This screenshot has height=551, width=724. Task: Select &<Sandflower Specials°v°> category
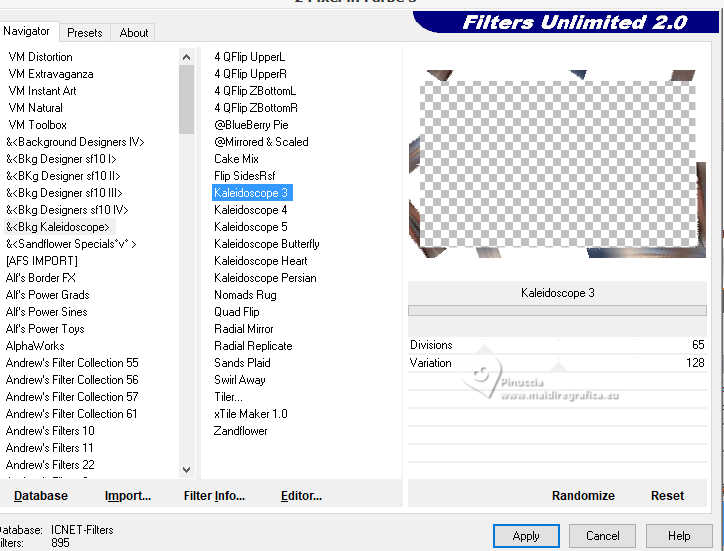tap(71, 244)
